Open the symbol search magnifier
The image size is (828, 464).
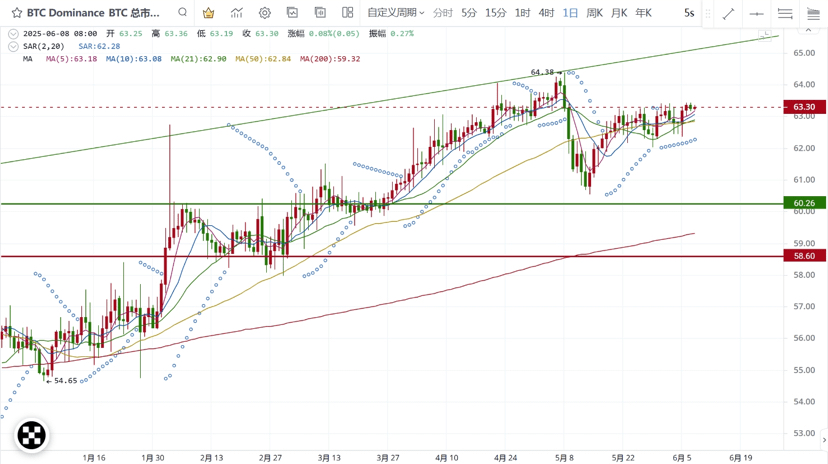[x=183, y=12]
